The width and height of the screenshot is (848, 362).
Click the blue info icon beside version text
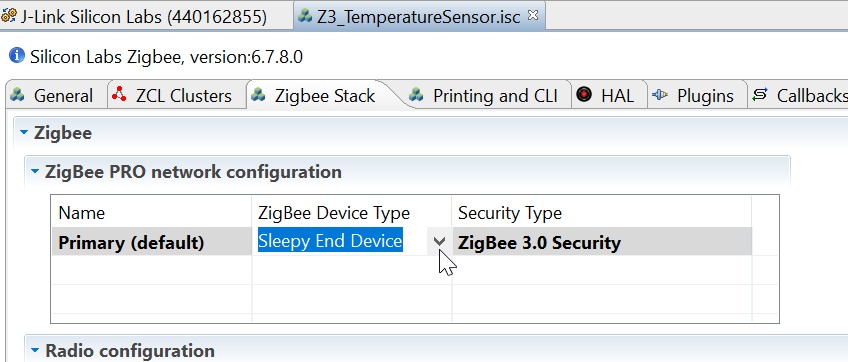click(17, 56)
